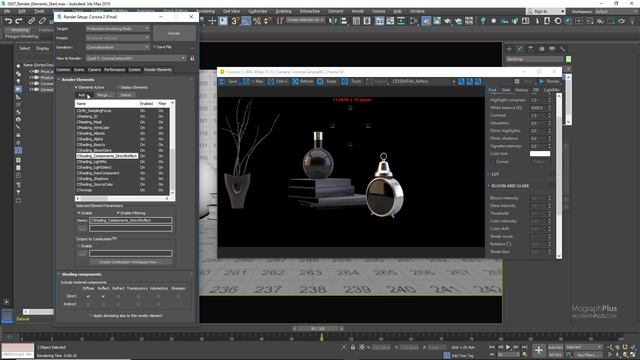The height and width of the screenshot is (360, 640).
Task: Click the green object color swatch in command panel
Action: coord(568,59)
